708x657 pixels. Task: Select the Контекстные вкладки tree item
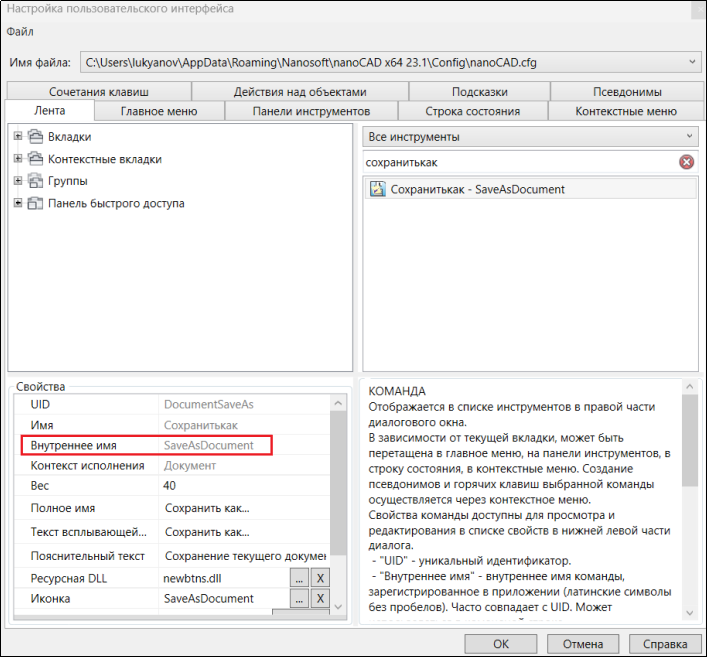coord(105,159)
